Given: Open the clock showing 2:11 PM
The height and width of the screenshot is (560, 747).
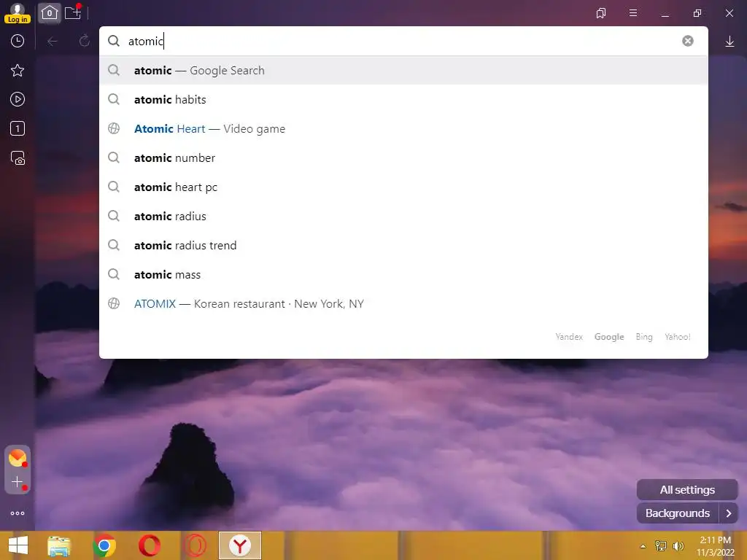Looking at the screenshot, I should click(x=715, y=546).
